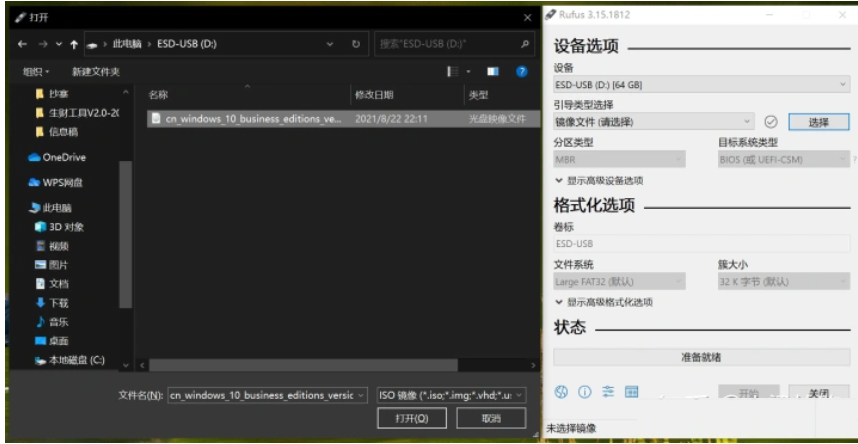Screen dimensions: 858x444
Task: Click 新建文件夹 in the toolbar
Action: click(96, 72)
